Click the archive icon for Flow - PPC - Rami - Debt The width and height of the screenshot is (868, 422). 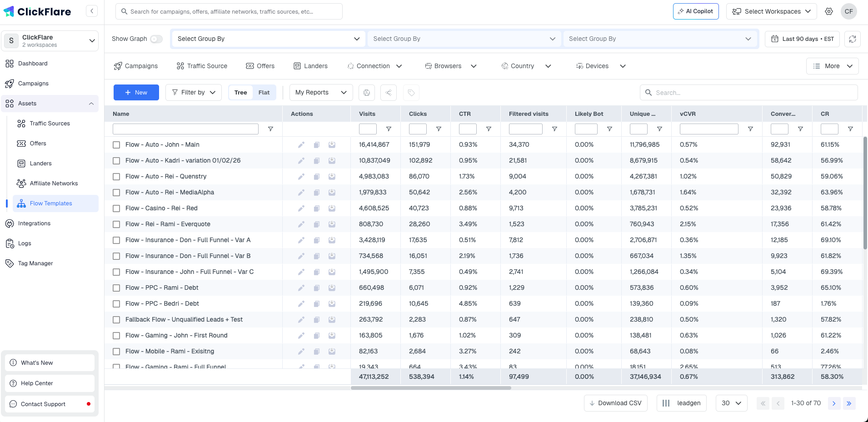[x=332, y=288]
